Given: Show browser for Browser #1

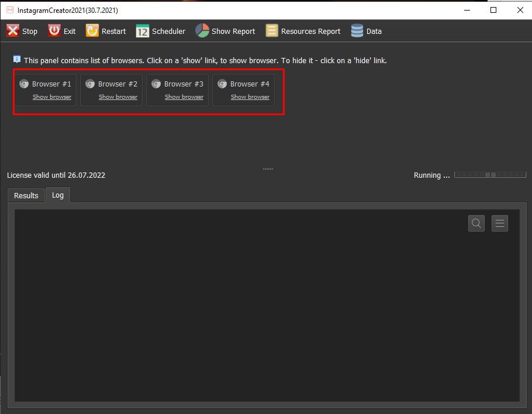Looking at the screenshot, I should [52, 97].
